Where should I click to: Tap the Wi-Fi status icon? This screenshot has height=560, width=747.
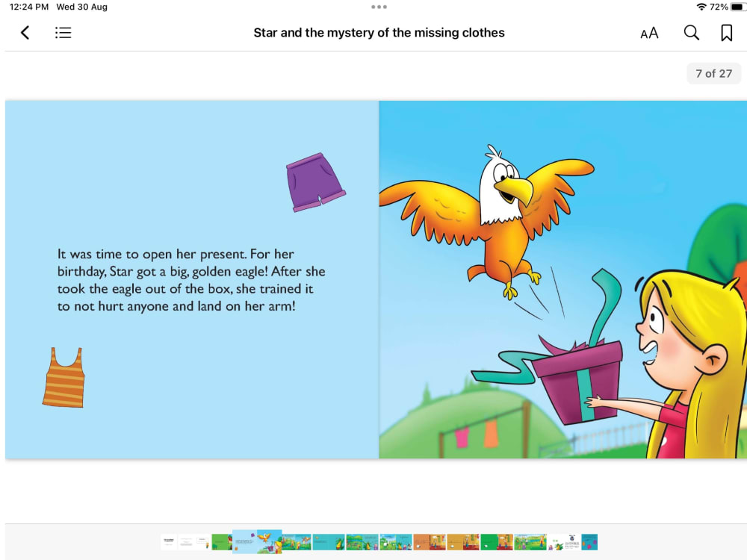(x=701, y=7)
